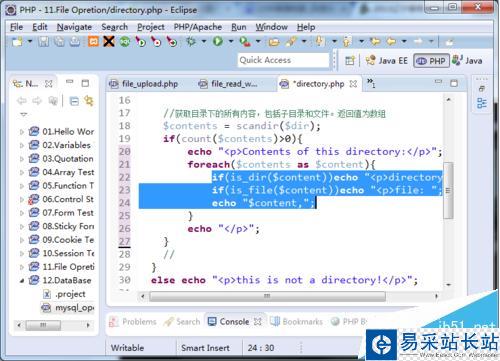Click the green SQL toolbar icon
This screenshot has width=500, height=361.
coord(125,42)
